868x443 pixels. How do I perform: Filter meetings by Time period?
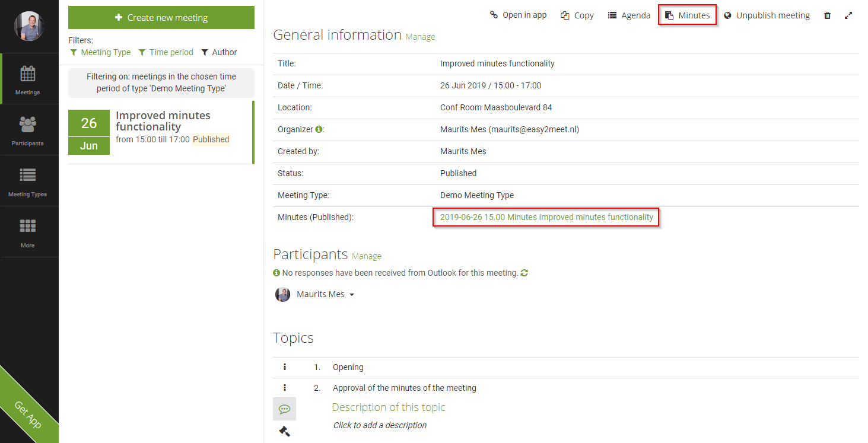pos(166,52)
